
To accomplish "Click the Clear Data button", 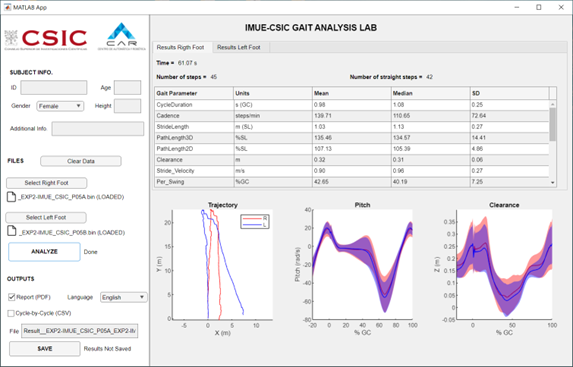I will (x=81, y=161).
